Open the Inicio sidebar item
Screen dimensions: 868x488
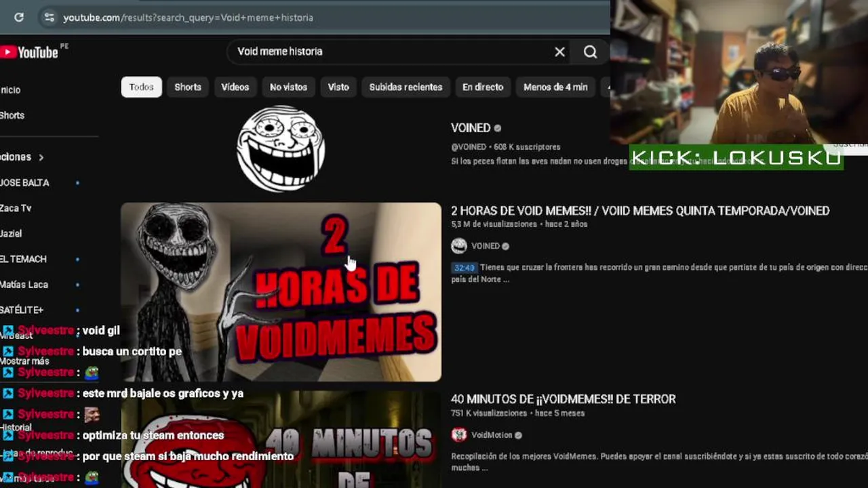[x=10, y=90]
